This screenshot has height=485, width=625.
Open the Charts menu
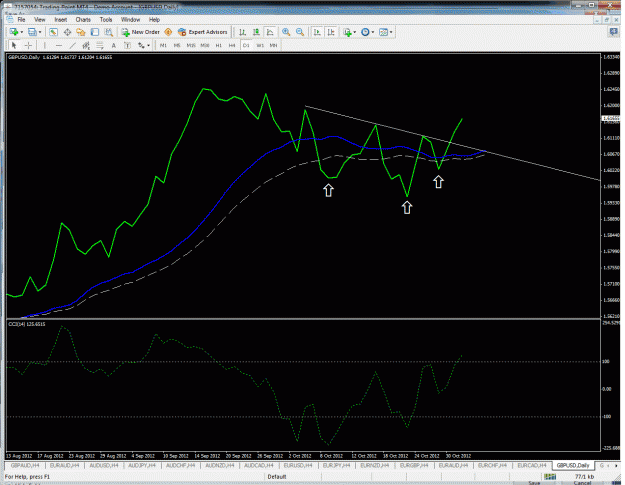tap(83, 20)
